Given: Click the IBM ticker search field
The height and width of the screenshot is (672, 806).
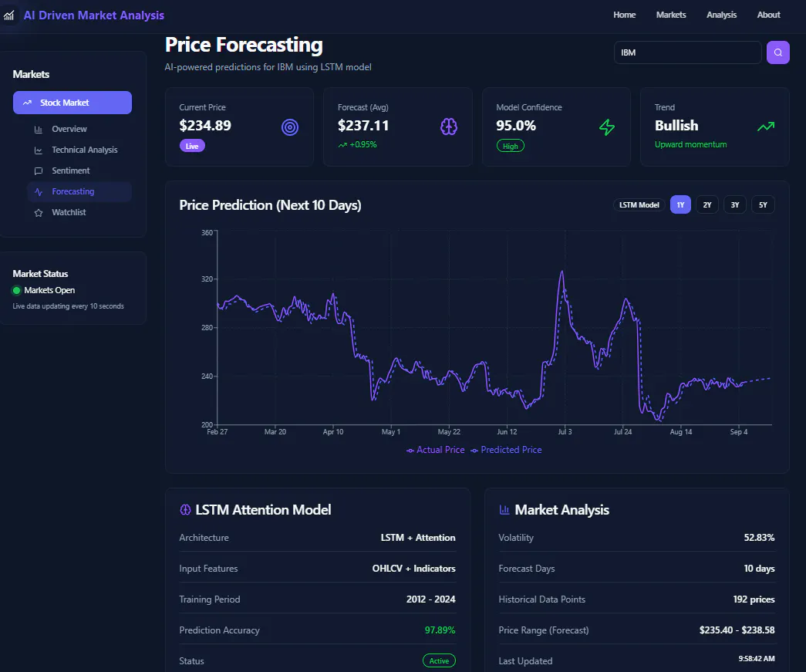Looking at the screenshot, I should coord(687,52).
